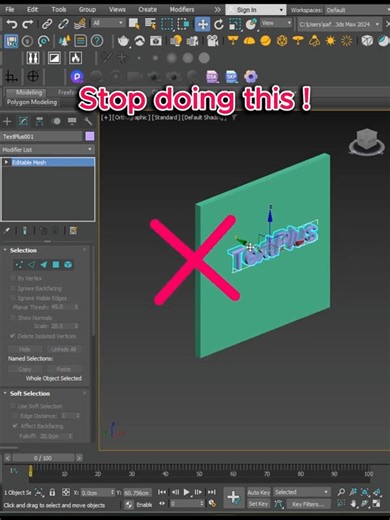Open the Create tab plus icon
This screenshot has width=390, height=520.
coord(7,121)
